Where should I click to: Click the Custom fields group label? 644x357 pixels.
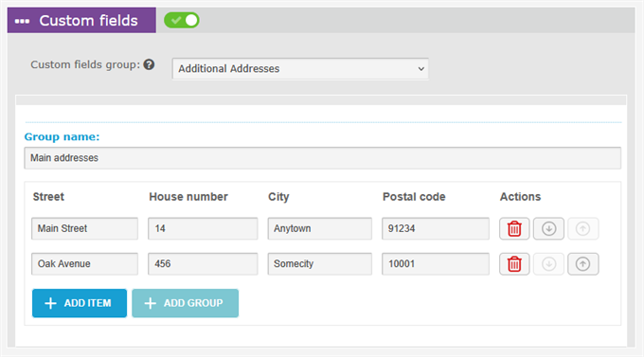tap(85, 65)
